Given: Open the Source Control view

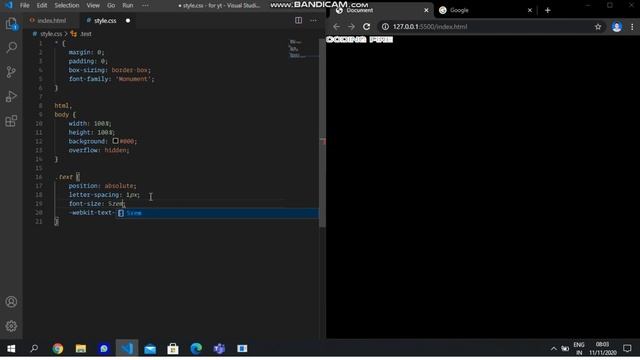Looking at the screenshot, I should point(11,72).
